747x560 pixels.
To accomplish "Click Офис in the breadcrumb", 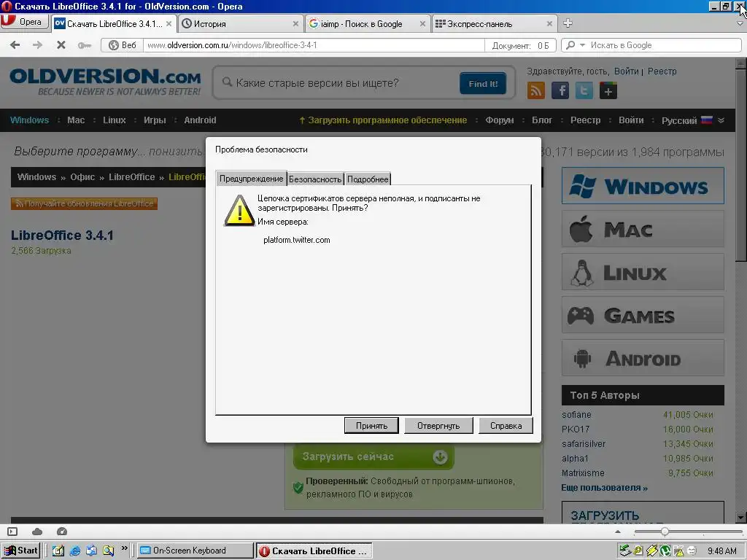I will point(82,177).
